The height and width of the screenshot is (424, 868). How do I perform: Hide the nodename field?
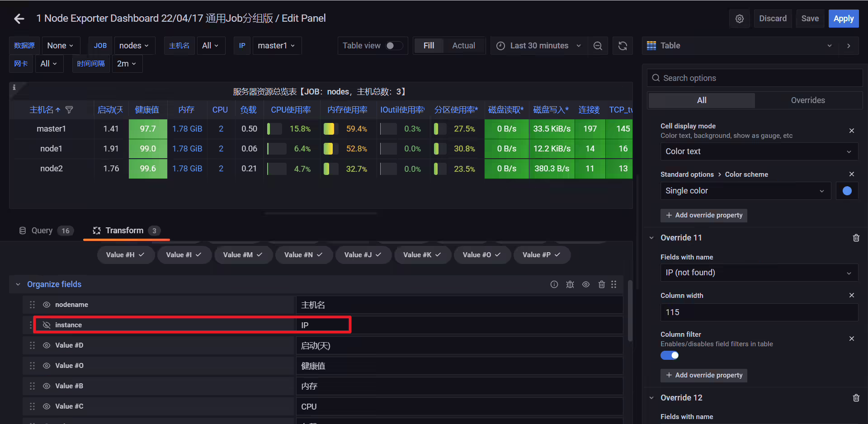point(46,305)
